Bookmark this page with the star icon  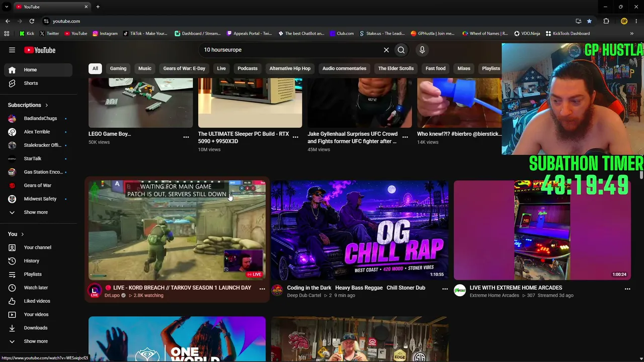tap(589, 21)
